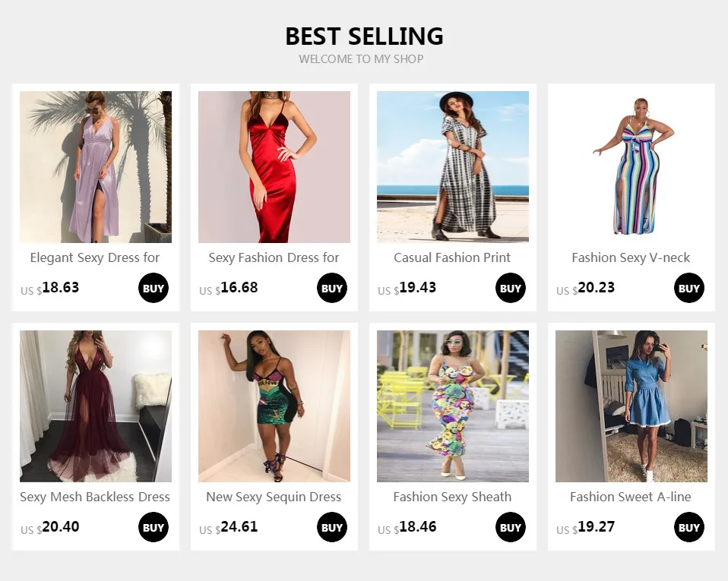Open the lilac maxi dress product image
Viewport: 728px width, 581px height.
tap(96, 167)
